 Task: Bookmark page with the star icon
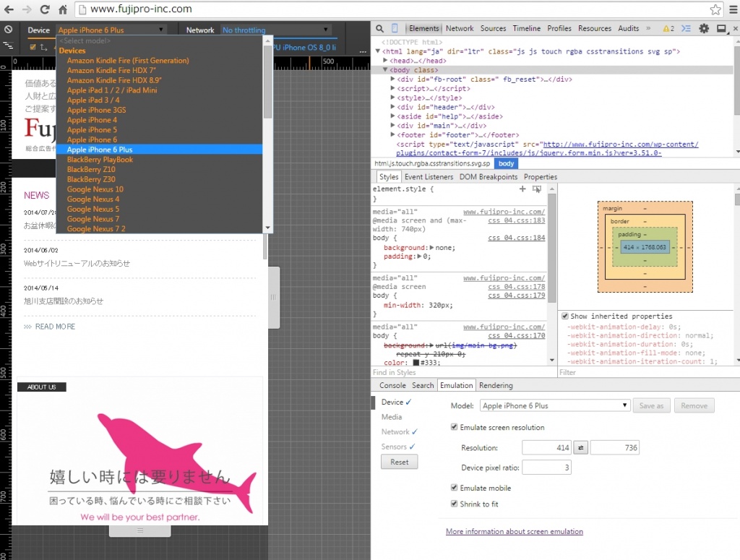point(715,9)
